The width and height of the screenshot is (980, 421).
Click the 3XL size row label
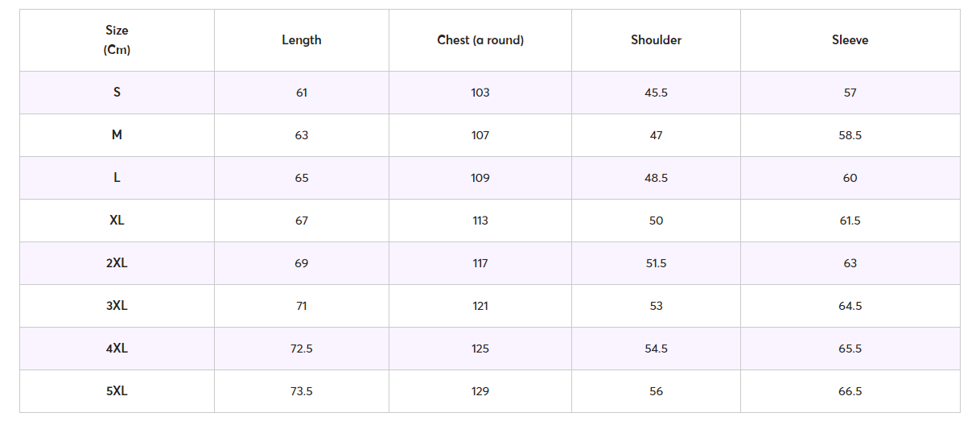[x=117, y=305]
